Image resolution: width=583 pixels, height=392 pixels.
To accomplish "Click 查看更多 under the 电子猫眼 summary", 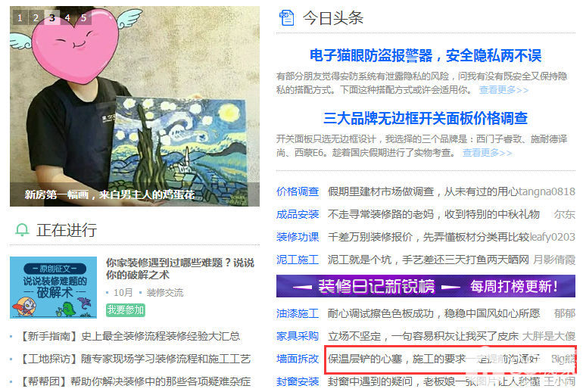I will 503,90.
